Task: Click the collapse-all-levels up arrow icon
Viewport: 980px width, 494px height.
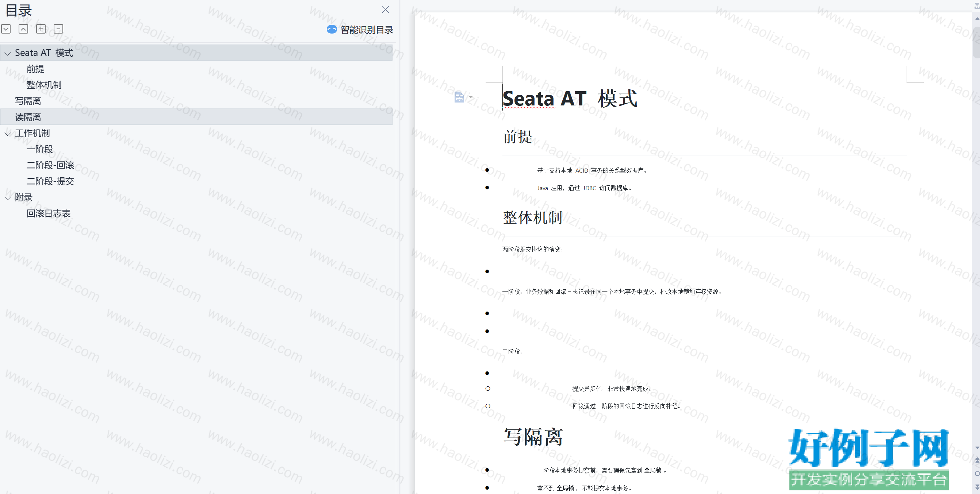Action: (x=23, y=29)
